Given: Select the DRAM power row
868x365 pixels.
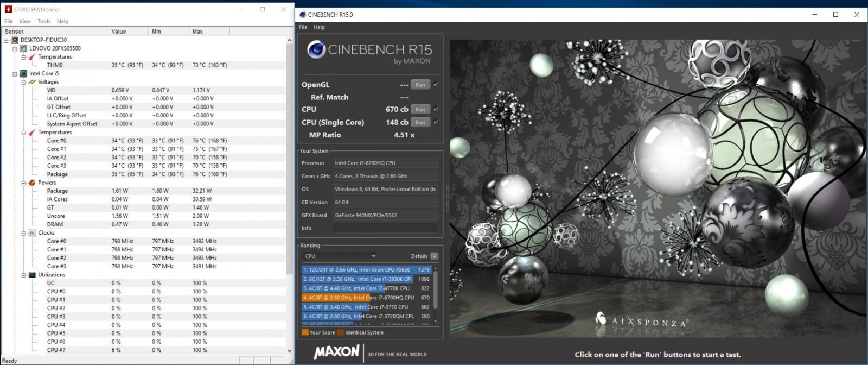Looking at the screenshot, I should pyautogui.click(x=143, y=224).
